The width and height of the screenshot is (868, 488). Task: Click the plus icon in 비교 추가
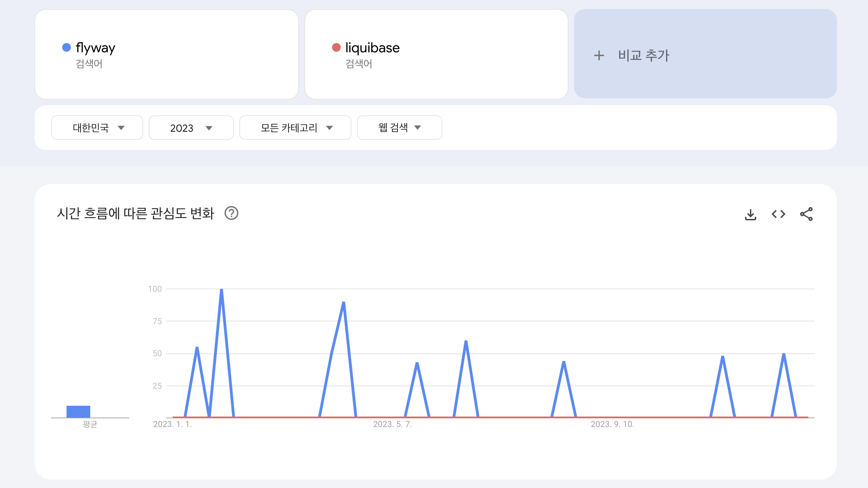(x=599, y=55)
